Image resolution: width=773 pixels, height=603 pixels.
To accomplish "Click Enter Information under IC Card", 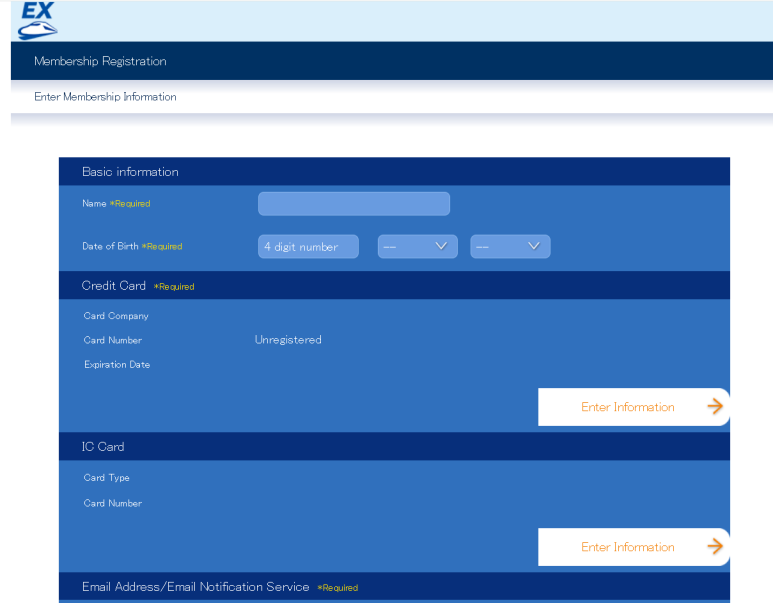I will click(634, 547).
